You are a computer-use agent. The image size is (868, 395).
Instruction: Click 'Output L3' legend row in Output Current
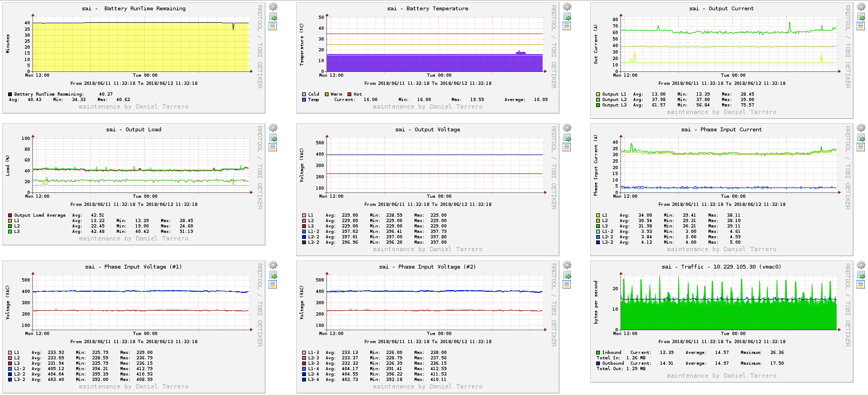click(676, 105)
